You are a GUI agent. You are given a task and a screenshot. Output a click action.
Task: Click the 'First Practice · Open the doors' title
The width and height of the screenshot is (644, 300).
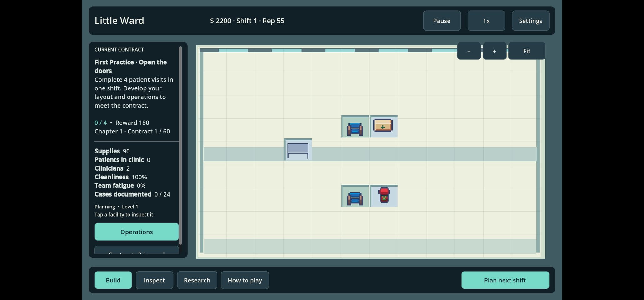[131, 66]
